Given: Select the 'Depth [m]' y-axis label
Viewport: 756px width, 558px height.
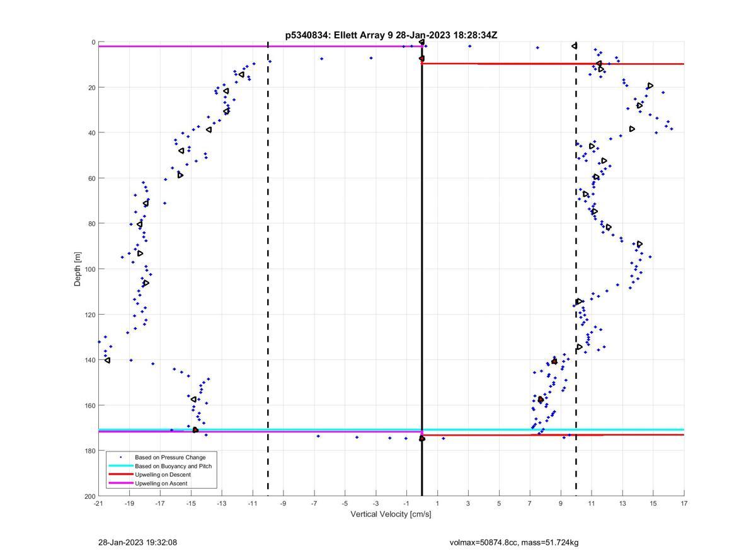Looking at the screenshot, I should click(x=78, y=269).
